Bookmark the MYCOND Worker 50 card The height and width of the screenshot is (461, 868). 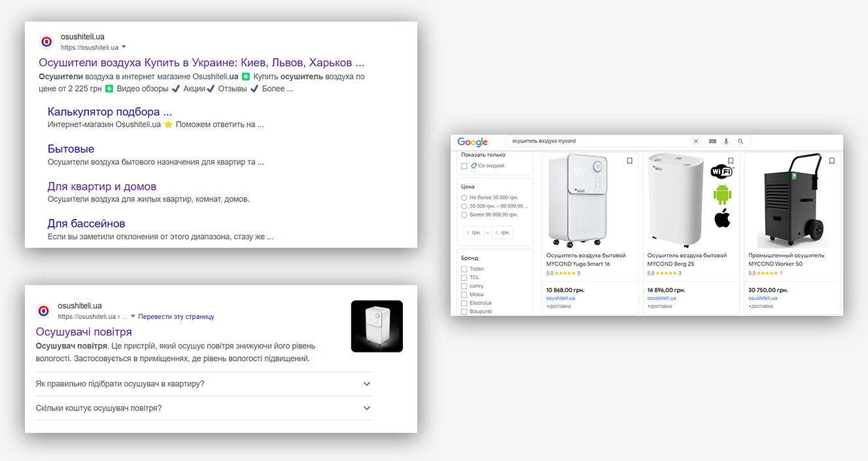pos(831,161)
